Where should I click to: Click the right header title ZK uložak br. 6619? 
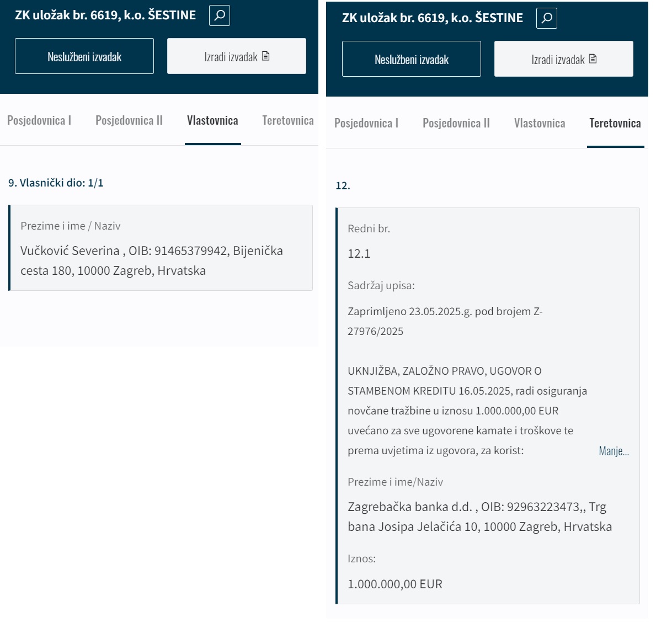[433, 18]
